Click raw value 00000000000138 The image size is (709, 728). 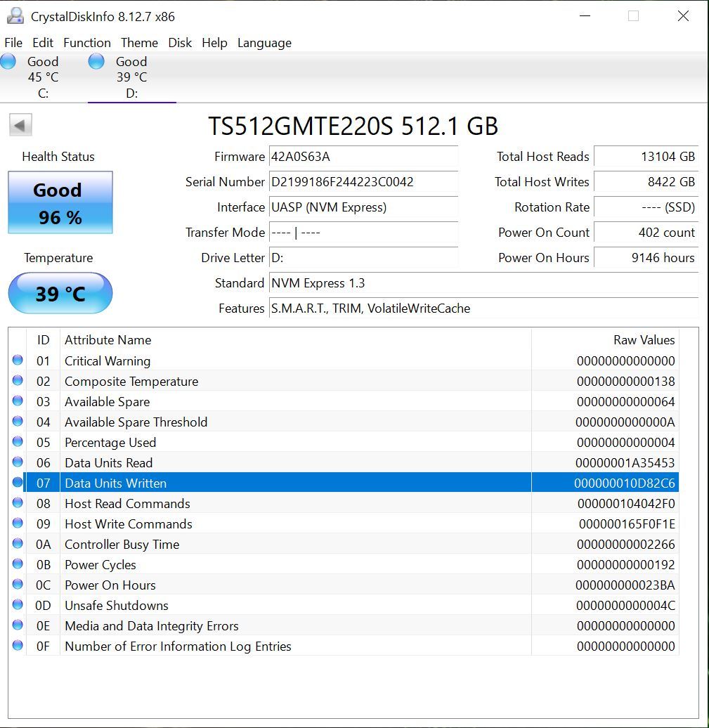[626, 381]
